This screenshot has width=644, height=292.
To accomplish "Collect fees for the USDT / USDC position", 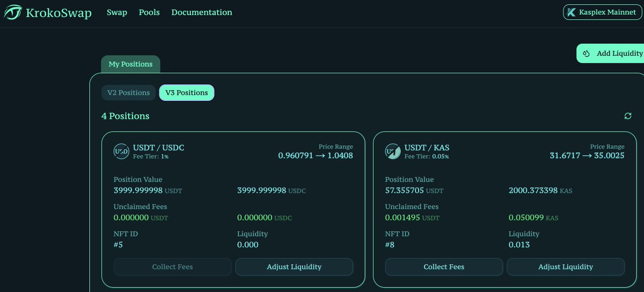I will click(x=172, y=267).
